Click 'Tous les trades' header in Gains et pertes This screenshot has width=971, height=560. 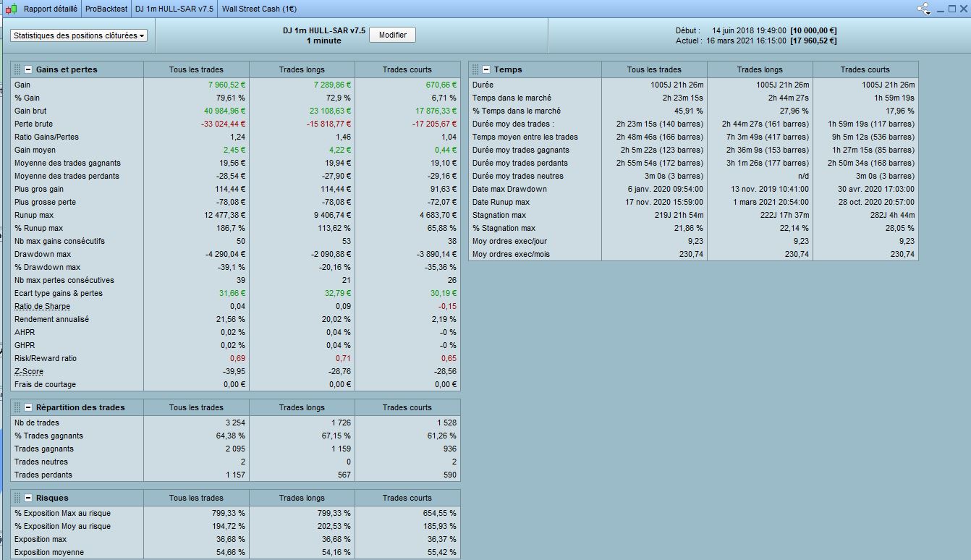[196, 69]
